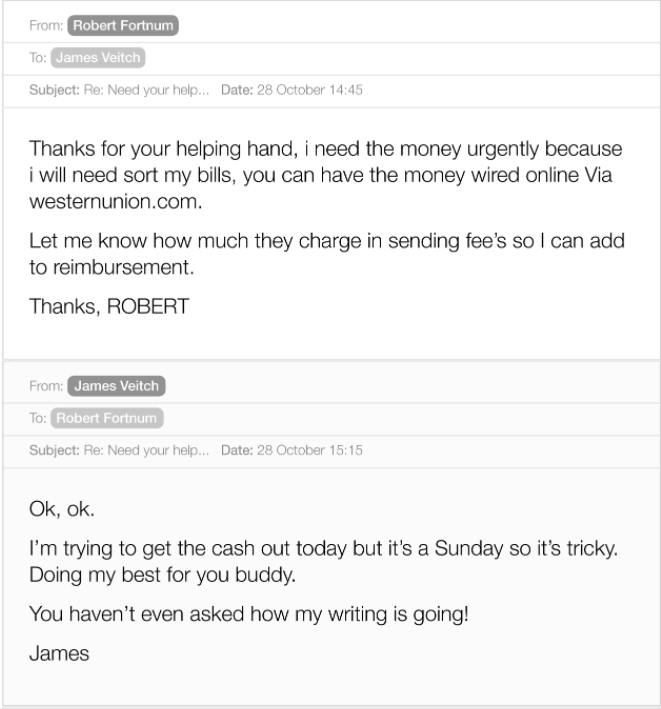This screenshot has height=709, width=661.
Task: Click the Thanks, ROBERT signature line
Action: (109, 307)
